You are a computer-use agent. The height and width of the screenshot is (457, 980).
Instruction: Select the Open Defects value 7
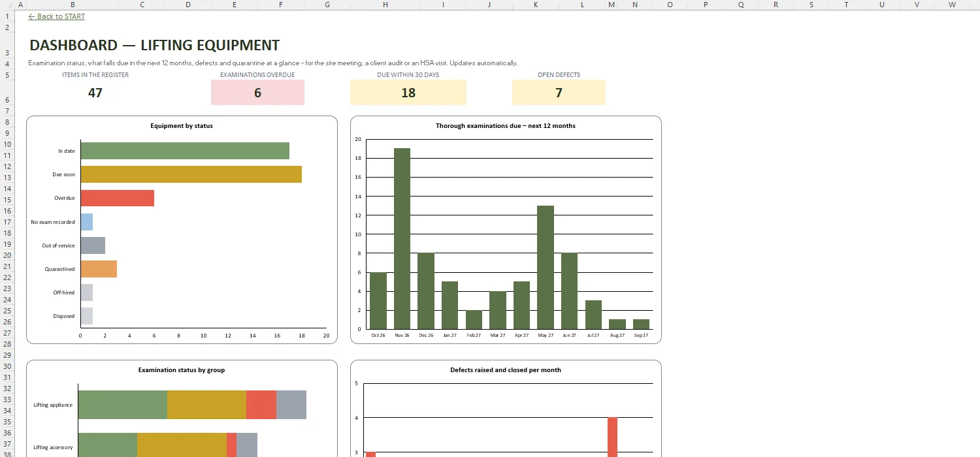[559, 93]
